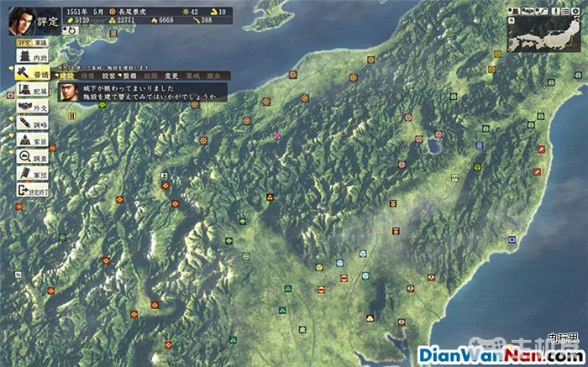Viewport: 588px width, 367px height.
Task: Toggle the clock time control under date
Action: pos(71,31)
